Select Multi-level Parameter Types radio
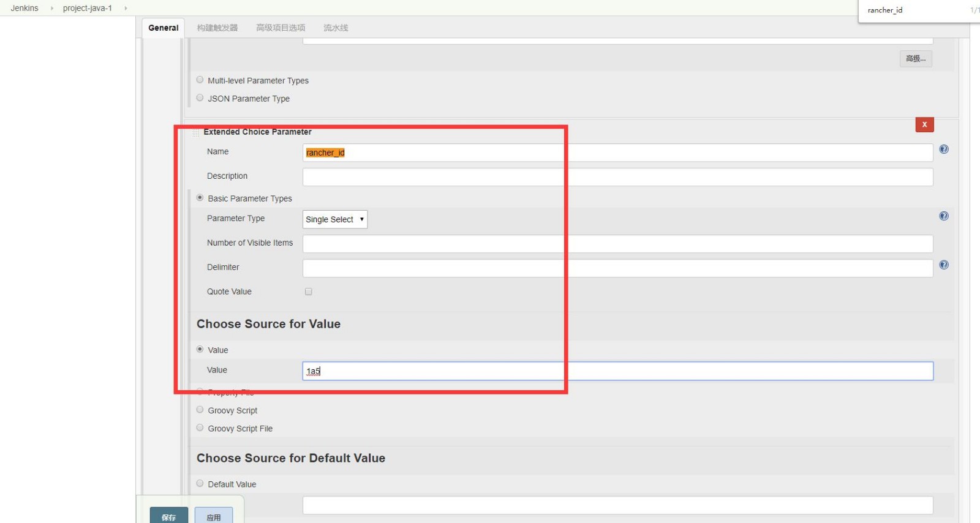This screenshot has height=523, width=980. pos(200,80)
